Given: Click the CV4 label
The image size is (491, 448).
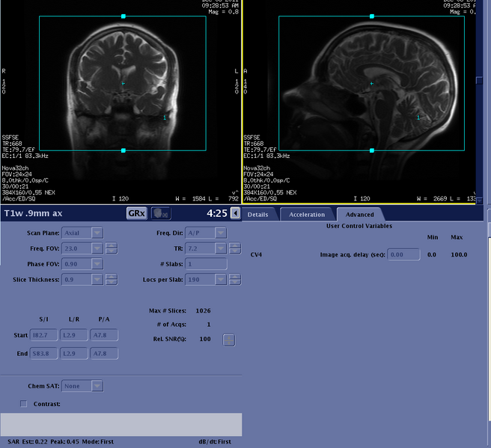Looking at the screenshot, I should click(256, 254).
